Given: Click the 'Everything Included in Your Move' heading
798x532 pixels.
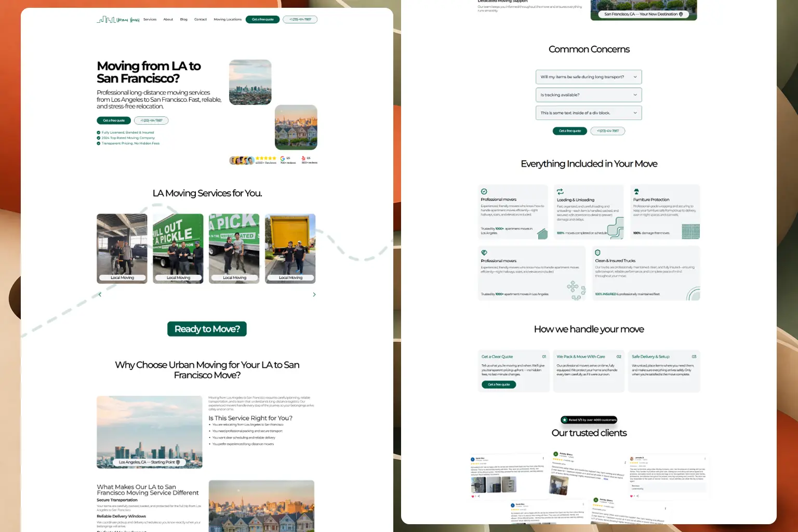Looking at the screenshot, I should point(589,164).
